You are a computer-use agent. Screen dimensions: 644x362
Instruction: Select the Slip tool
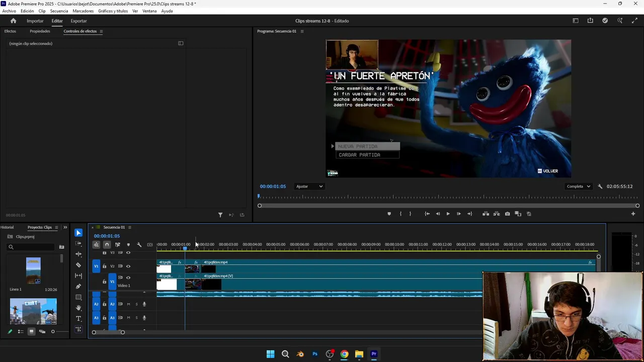click(78, 276)
